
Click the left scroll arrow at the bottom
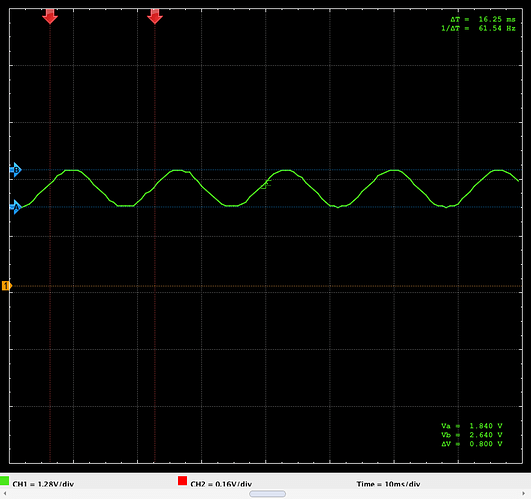[5, 494]
